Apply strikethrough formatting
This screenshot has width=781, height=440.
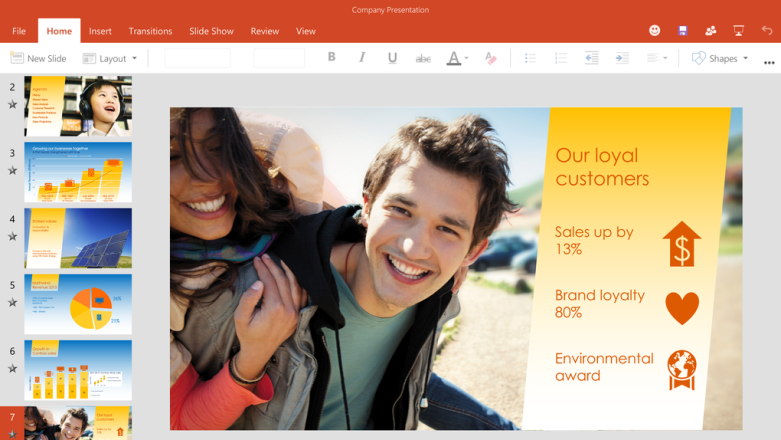(423, 59)
